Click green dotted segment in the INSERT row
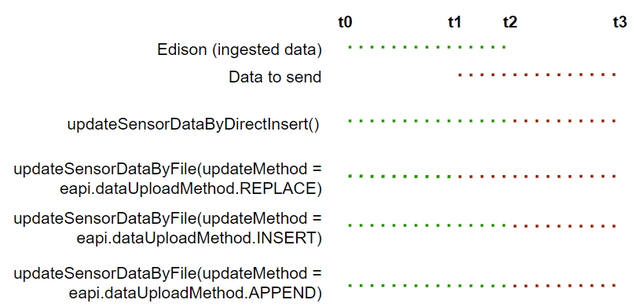644x307 pixels. pyautogui.click(x=427, y=226)
